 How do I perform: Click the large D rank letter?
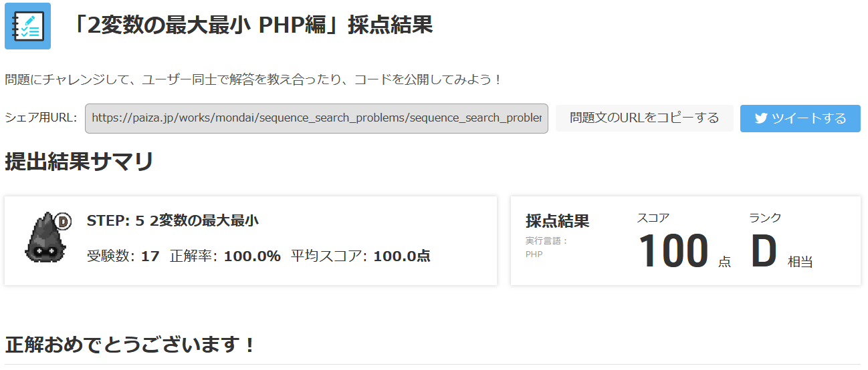[x=764, y=252]
